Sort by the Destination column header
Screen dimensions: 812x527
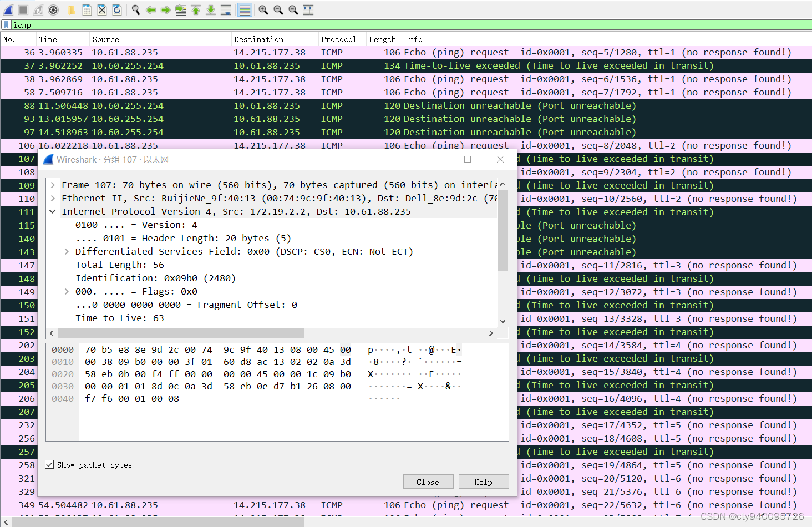tap(275, 39)
